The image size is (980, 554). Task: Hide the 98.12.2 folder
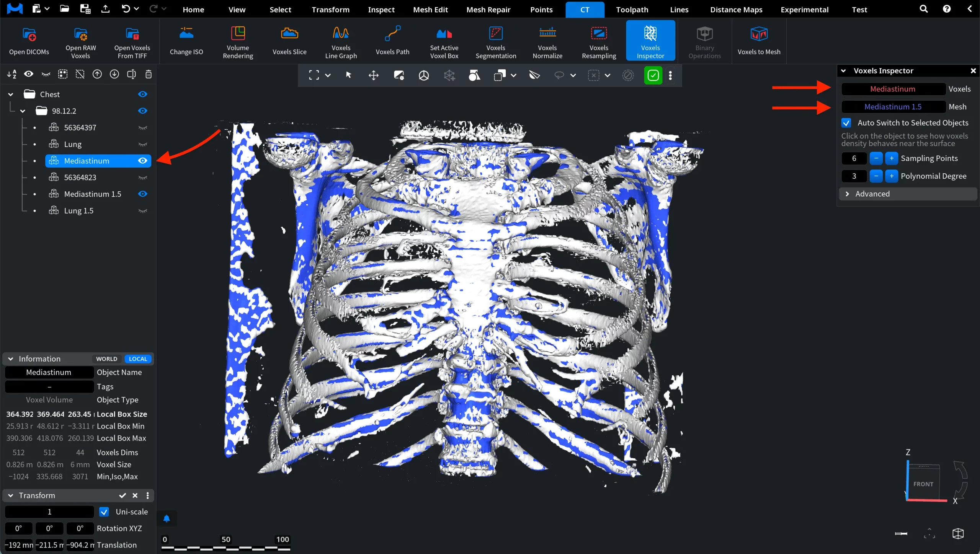tap(142, 111)
